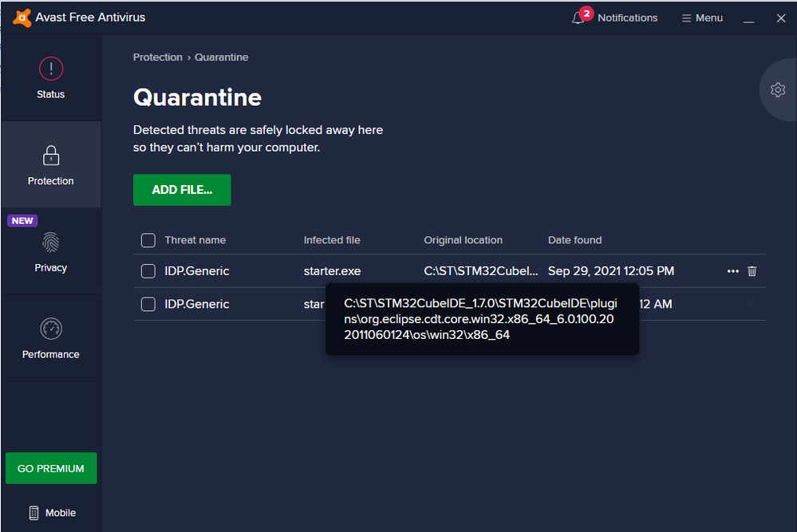Click the ADD FILE... button

coord(182,190)
